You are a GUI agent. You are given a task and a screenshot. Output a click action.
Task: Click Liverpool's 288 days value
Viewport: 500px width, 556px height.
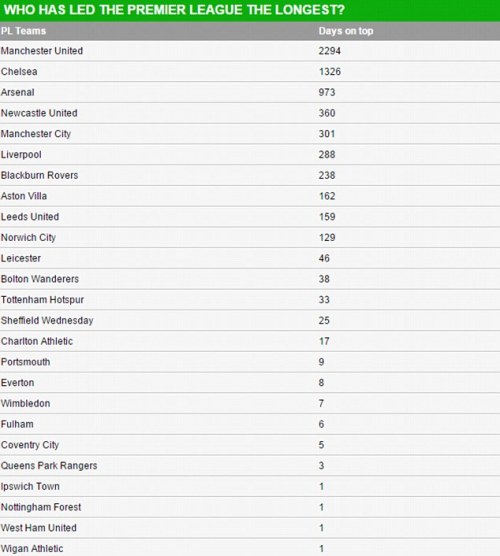pyautogui.click(x=327, y=155)
